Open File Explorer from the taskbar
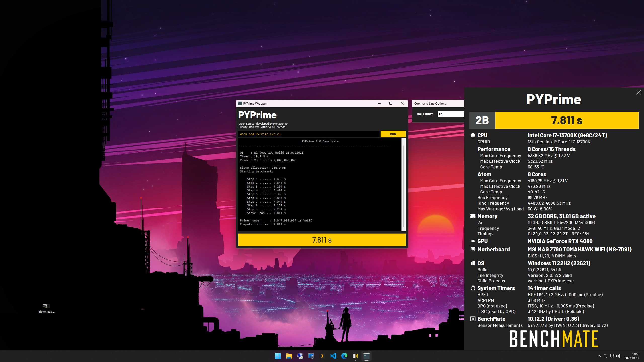 (x=289, y=356)
